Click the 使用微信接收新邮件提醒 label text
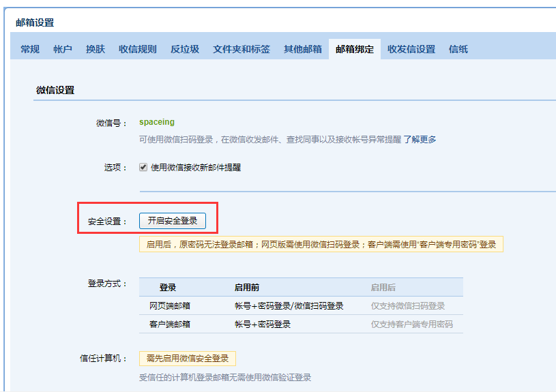Viewport: 556px width, 392px height. [196, 167]
